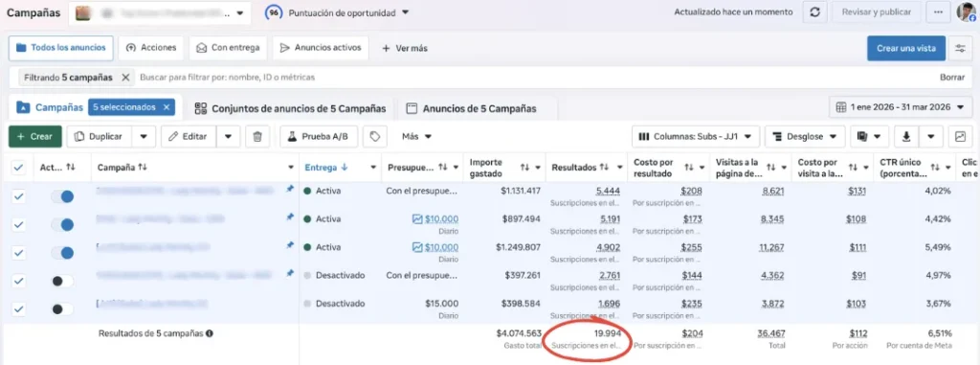Click the pin icon on the $397.261 campaign row
Image resolution: width=980 pixels, height=365 pixels.
pyautogui.click(x=289, y=273)
